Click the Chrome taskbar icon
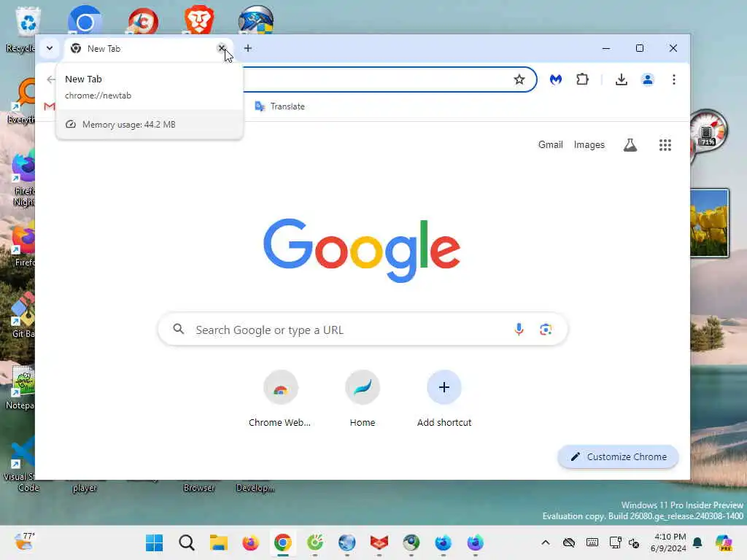 [x=282, y=542]
